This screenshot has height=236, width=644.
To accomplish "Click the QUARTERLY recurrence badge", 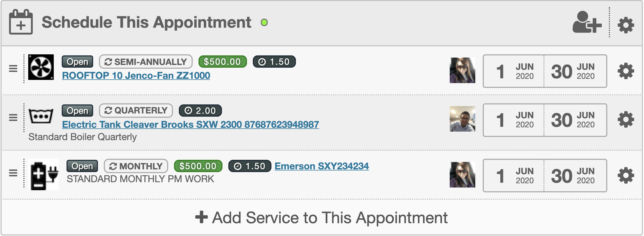I will [x=136, y=111].
